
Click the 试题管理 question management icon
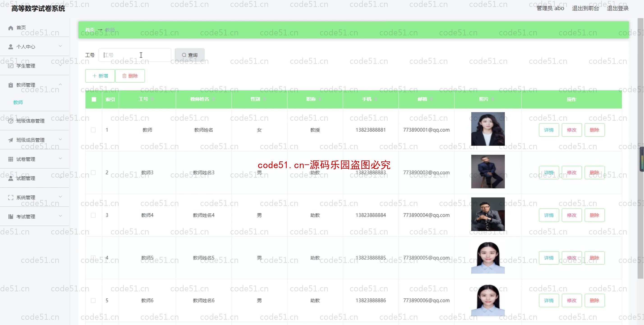11,178
